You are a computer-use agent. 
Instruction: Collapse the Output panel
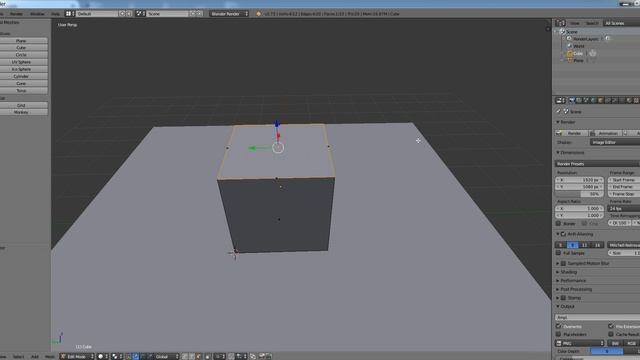(566, 306)
